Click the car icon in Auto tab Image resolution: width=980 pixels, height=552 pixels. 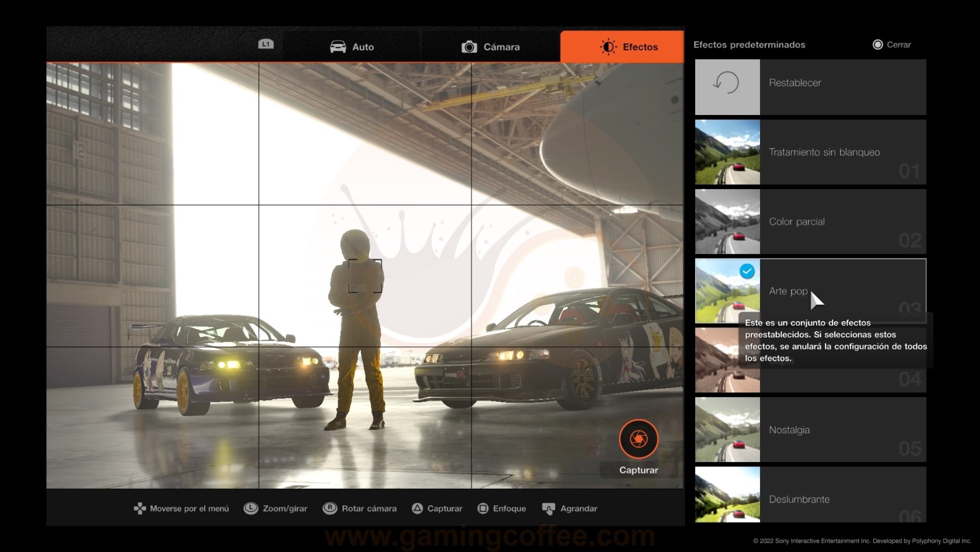[338, 47]
